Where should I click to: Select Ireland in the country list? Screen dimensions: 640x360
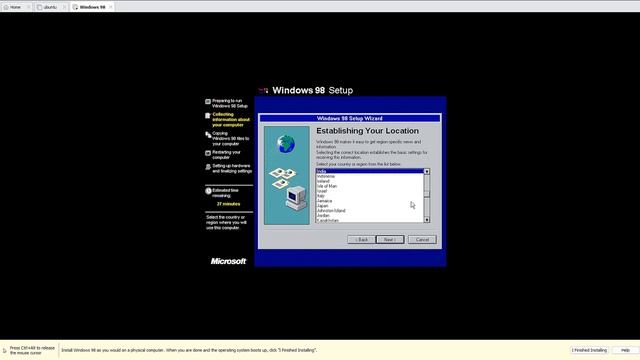[x=370, y=181]
